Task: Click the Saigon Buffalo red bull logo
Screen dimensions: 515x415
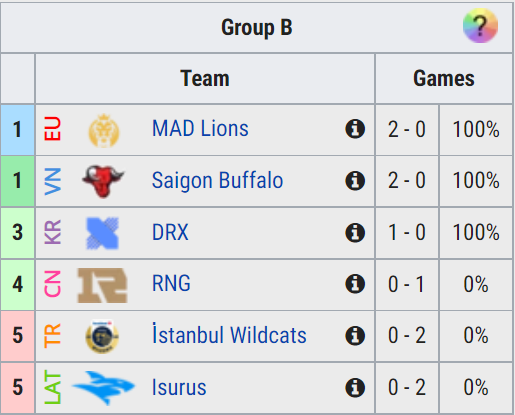Action: [x=103, y=181]
